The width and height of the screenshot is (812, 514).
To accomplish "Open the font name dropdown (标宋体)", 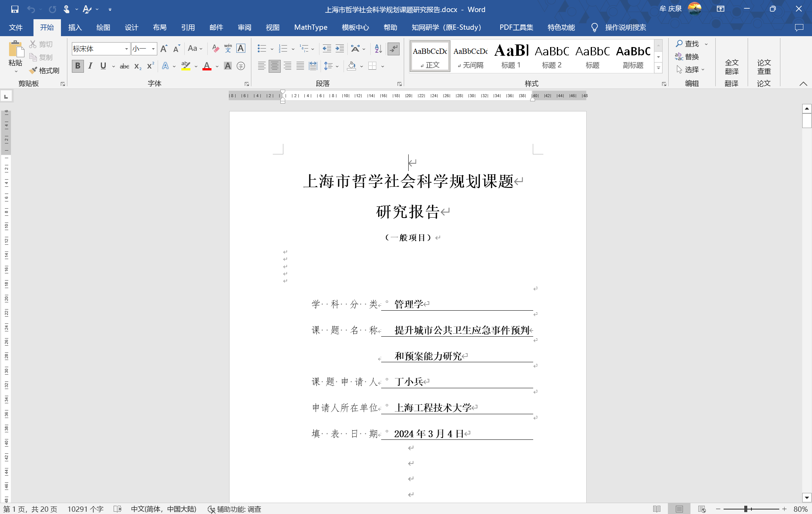I will coord(126,49).
